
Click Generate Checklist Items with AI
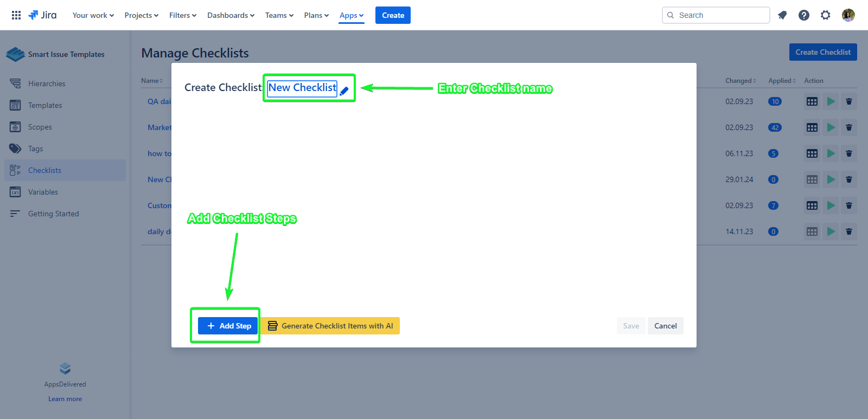point(330,326)
